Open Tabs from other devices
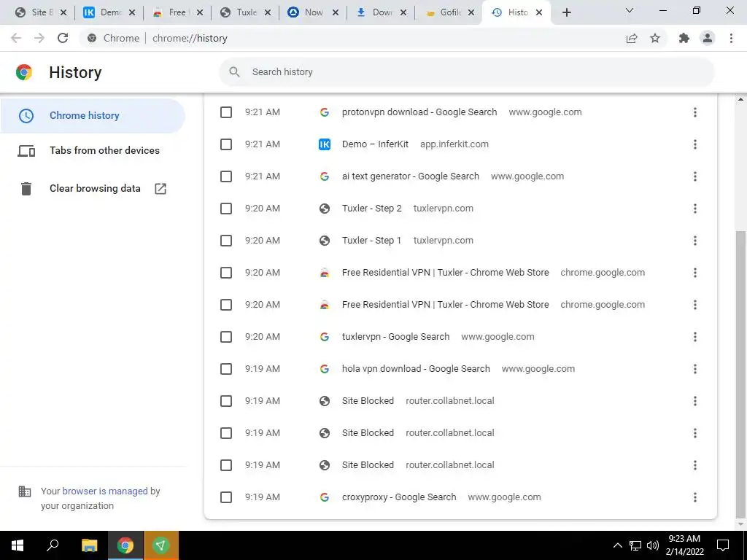The image size is (747, 560). coord(93,150)
